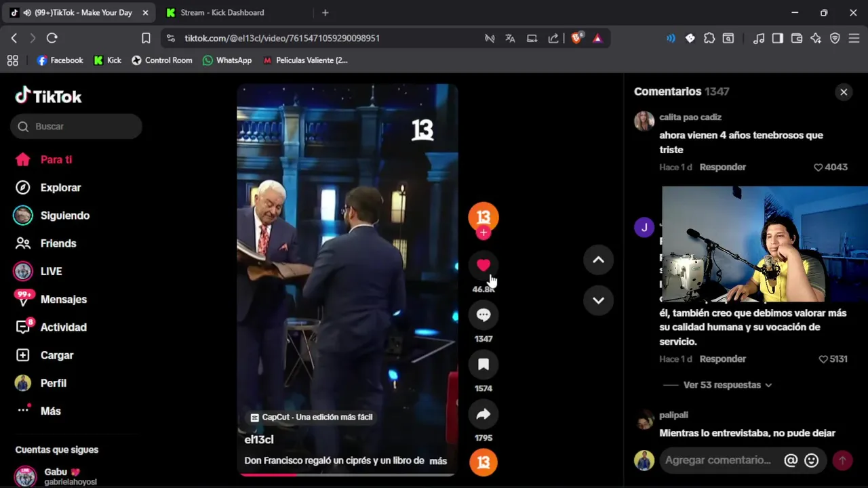The width and height of the screenshot is (868, 488).
Task: Close the Comentarios panel
Action: point(844,92)
